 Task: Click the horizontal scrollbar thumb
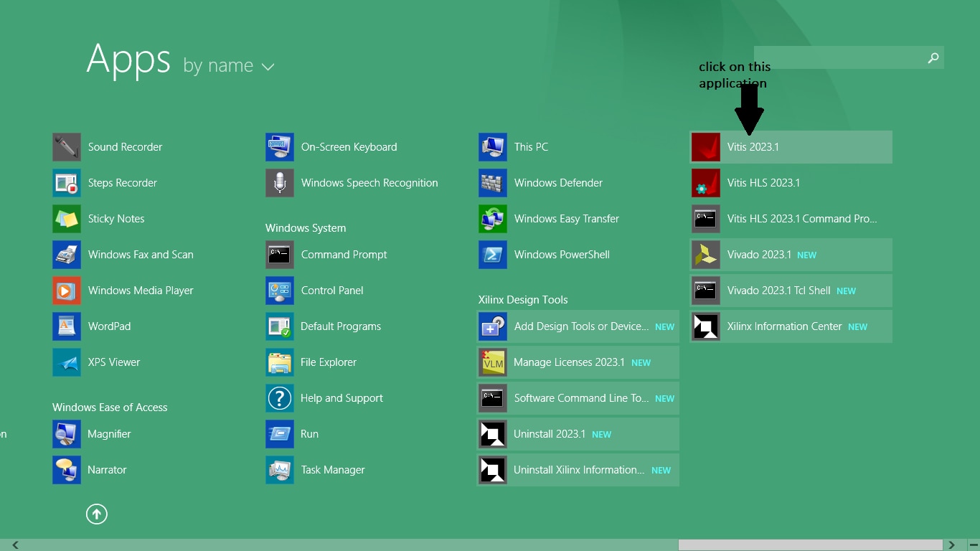click(x=811, y=545)
